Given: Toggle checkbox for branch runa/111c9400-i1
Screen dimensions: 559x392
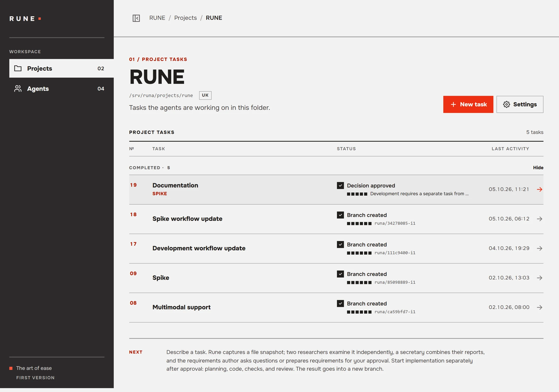Looking at the screenshot, I should 340,244.
